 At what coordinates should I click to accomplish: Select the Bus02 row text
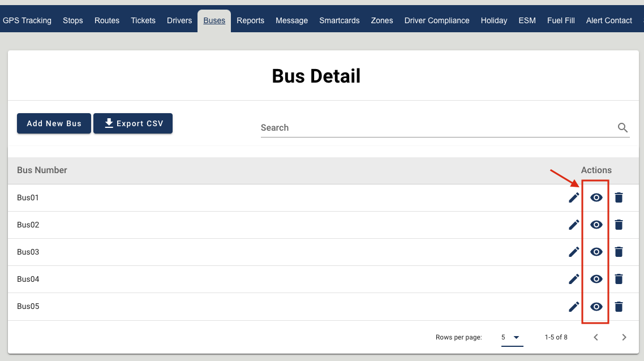coord(28,225)
